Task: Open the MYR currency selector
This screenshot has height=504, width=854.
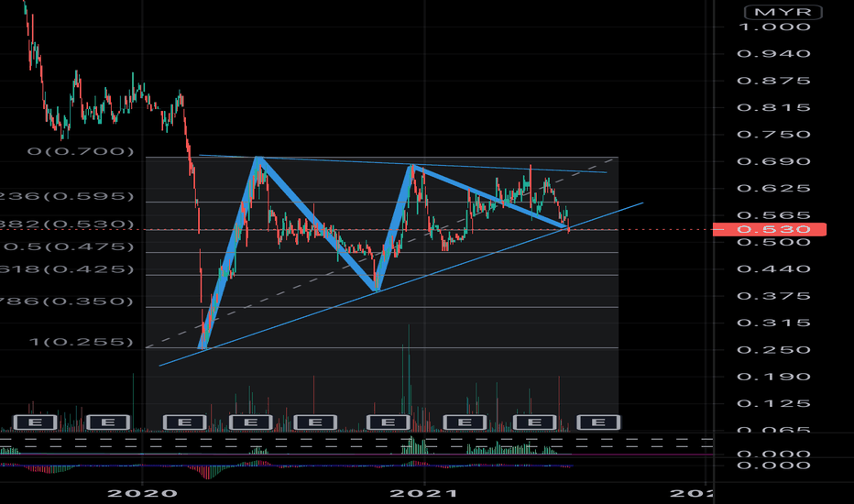Action: click(783, 12)
